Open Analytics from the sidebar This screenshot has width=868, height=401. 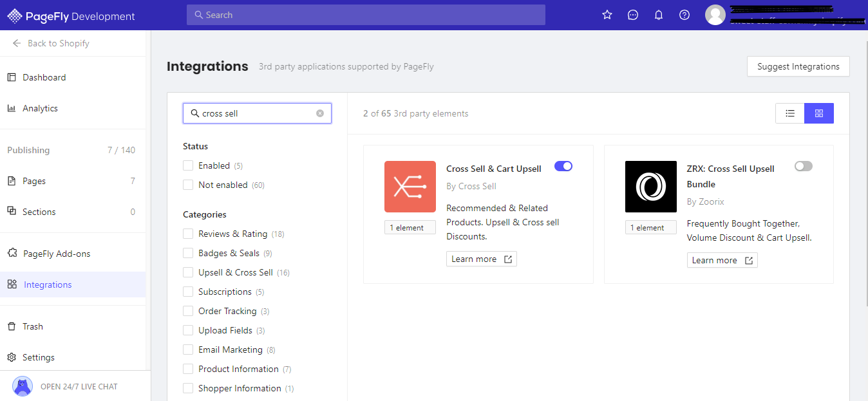73,108
